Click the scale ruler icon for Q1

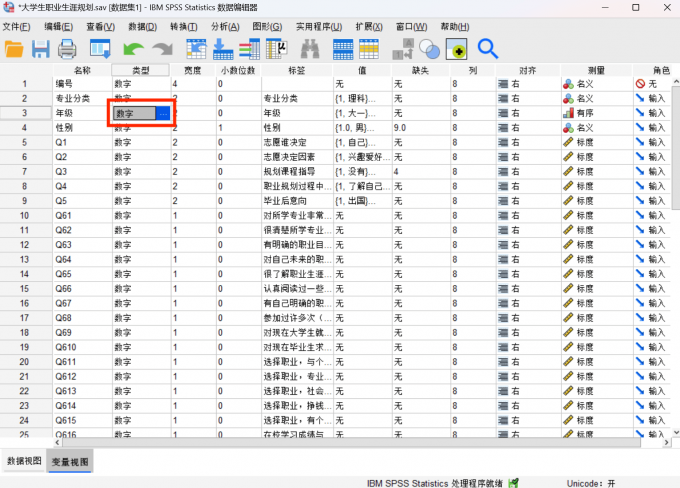(x=568, y=142)
